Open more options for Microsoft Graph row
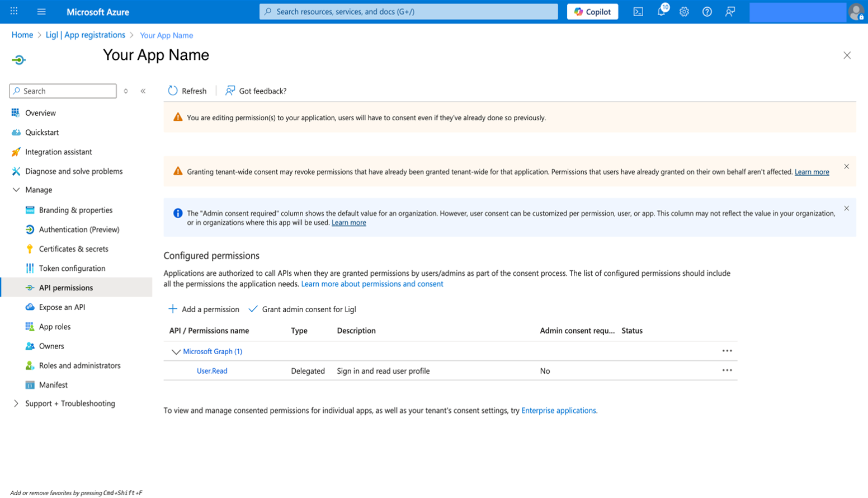Viewport: 868px width, 498px height. [727, 351]
